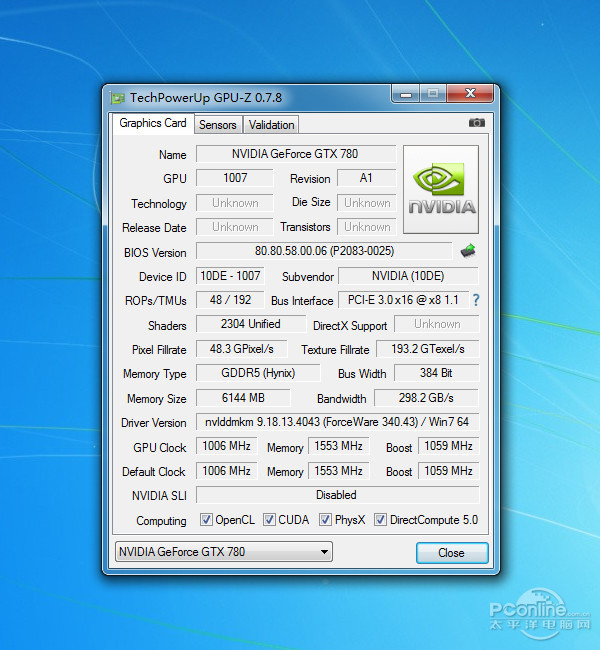Image resolution: width=600 pixels, height=650 pixels.
Task: Minimize the GPU-Z window
Action: point(406,95)
